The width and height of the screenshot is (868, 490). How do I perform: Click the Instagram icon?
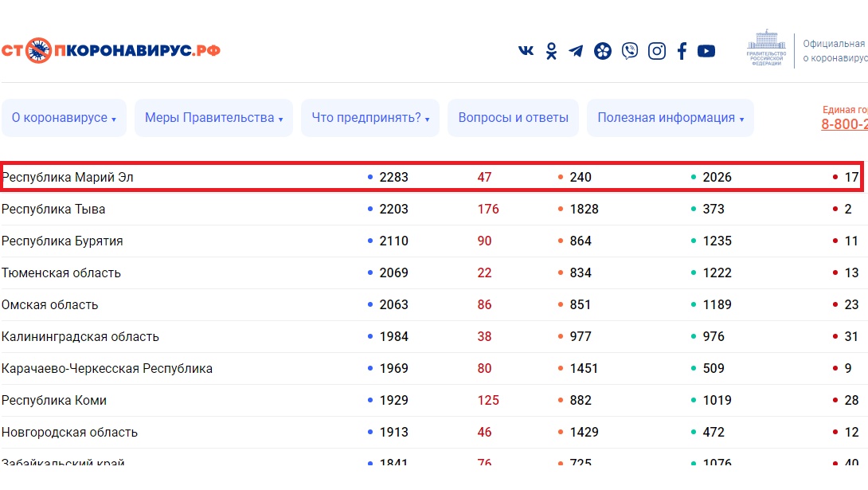coord(657,51)
